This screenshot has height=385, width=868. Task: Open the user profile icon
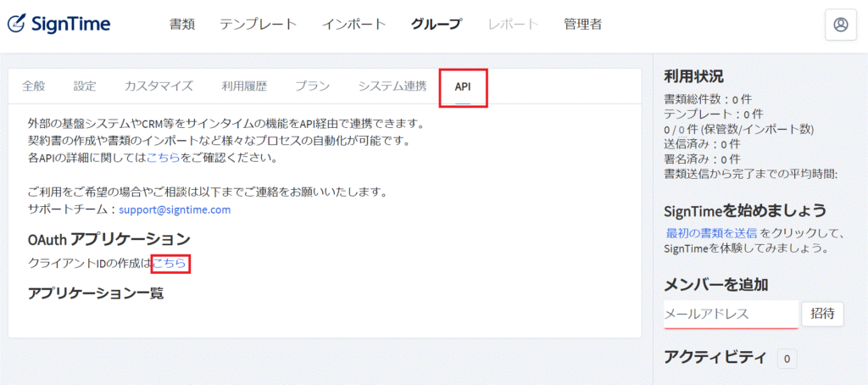click(841, 25)
